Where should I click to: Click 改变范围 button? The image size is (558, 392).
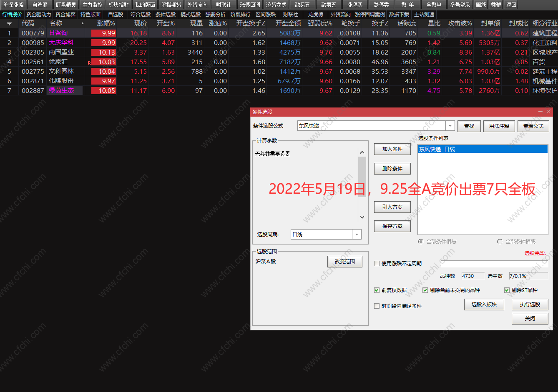[345, 262]
